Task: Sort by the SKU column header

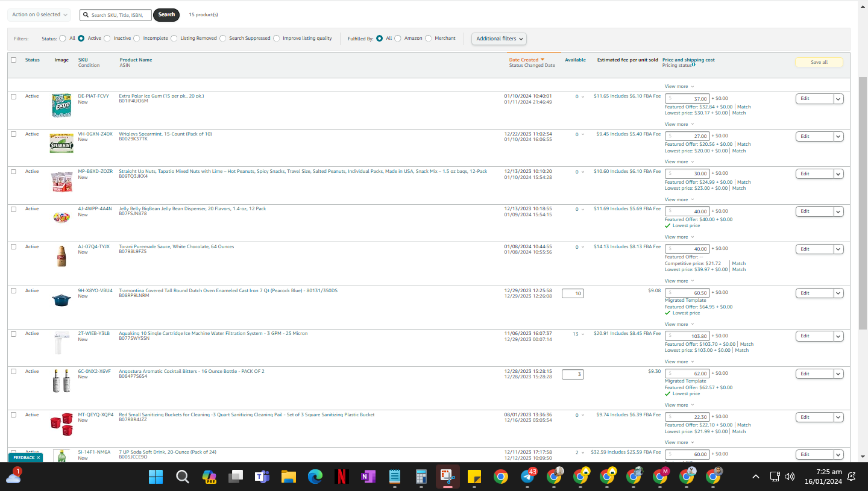Action: tap(83, 60)
